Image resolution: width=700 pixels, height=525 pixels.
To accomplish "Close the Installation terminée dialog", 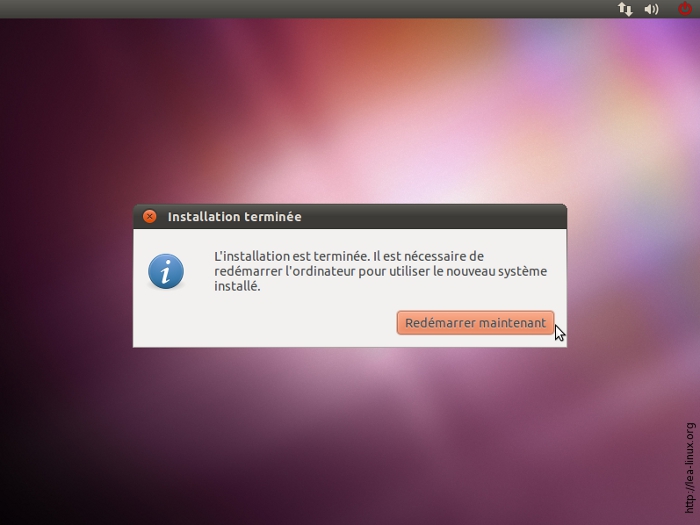I will 149,216.
